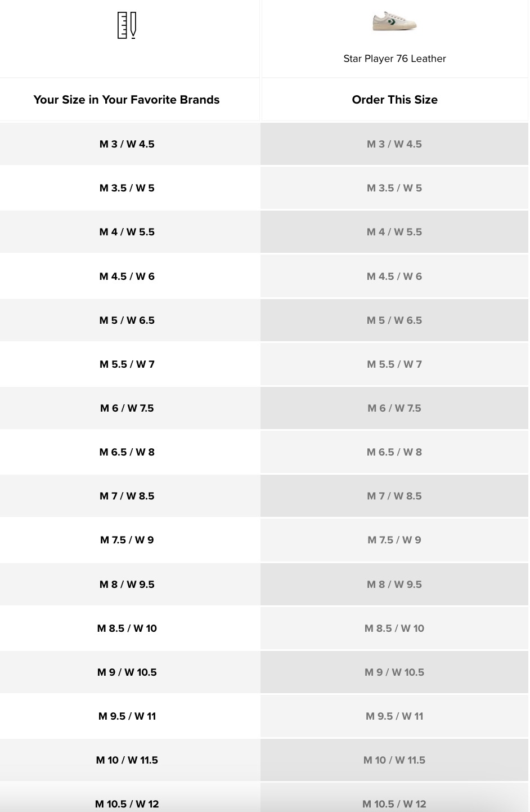Choose M 8.5 / W 10 under Order This Size
This screenshot has width=530, height=812.
point(394,628)
